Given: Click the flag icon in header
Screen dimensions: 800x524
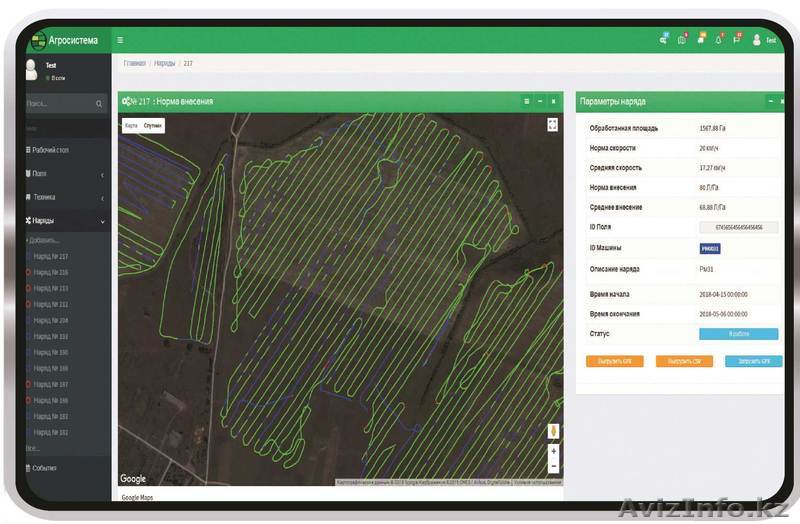Looking at the screenshot, I should pos(737,40).
